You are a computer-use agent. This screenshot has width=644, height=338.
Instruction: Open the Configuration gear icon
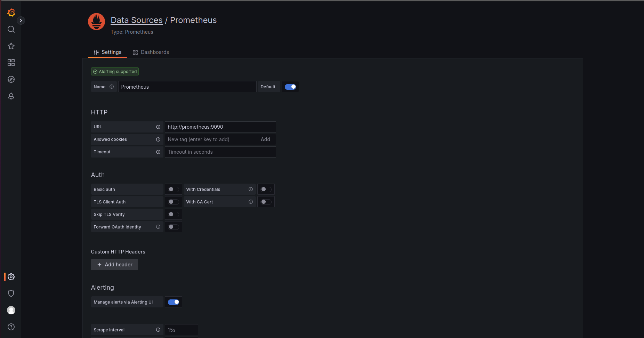coord(11,277)
